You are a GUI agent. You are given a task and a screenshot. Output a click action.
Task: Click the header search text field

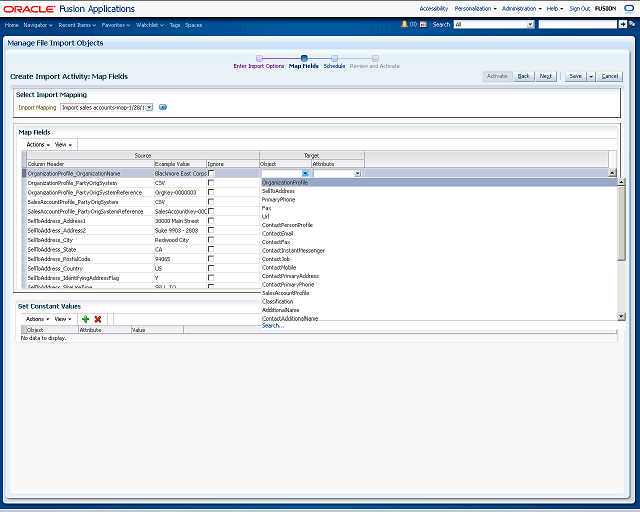577,23
